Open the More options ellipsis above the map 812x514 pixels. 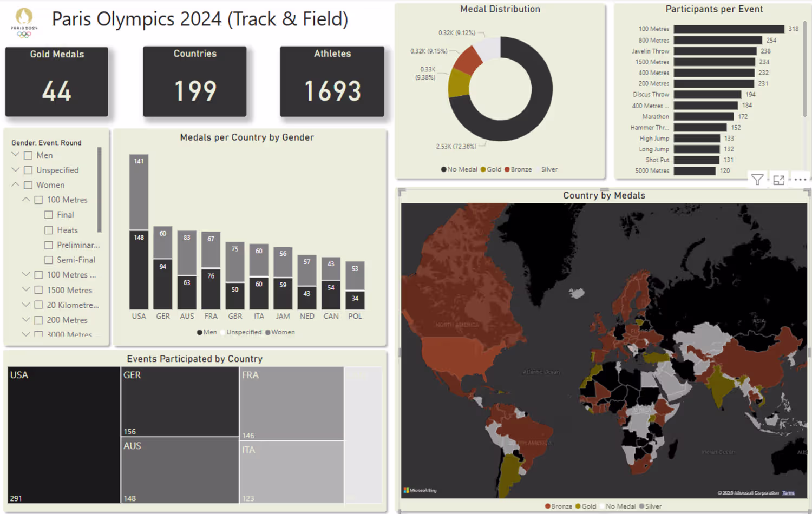click(800, 180)
